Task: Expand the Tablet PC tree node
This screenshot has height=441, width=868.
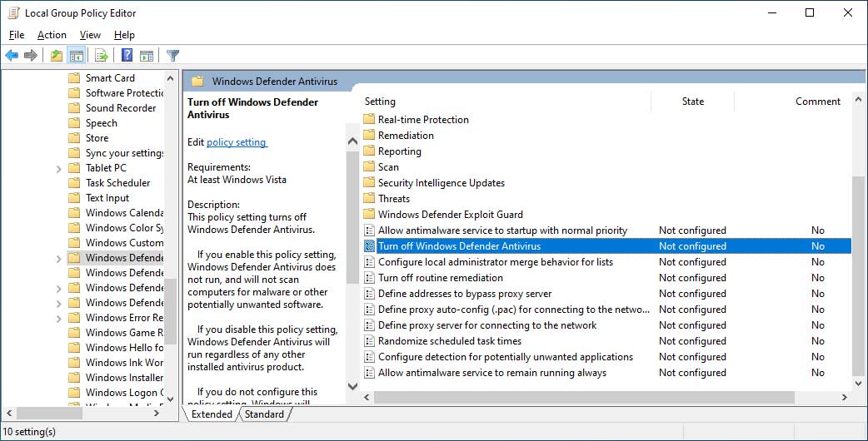Action: pyautogui.click(x=58, y=169)
